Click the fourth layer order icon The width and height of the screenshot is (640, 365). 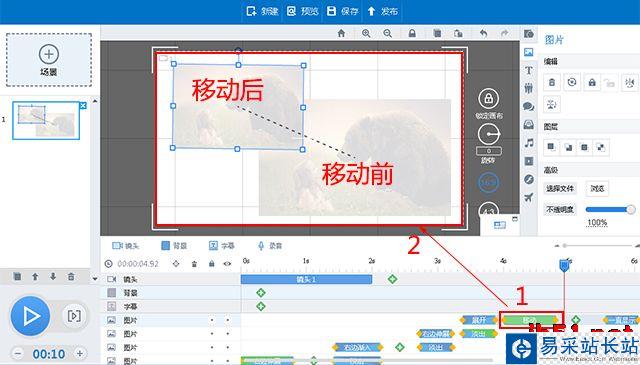[601, 147]
